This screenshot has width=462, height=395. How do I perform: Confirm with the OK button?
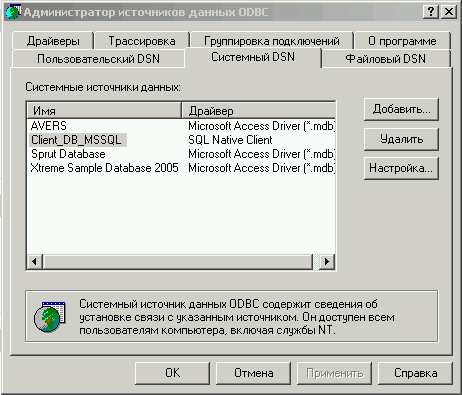(173, 373)
